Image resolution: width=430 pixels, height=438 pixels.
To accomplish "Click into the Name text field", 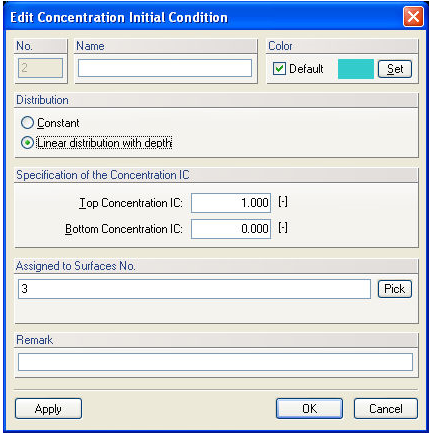I will click(165, 68).
